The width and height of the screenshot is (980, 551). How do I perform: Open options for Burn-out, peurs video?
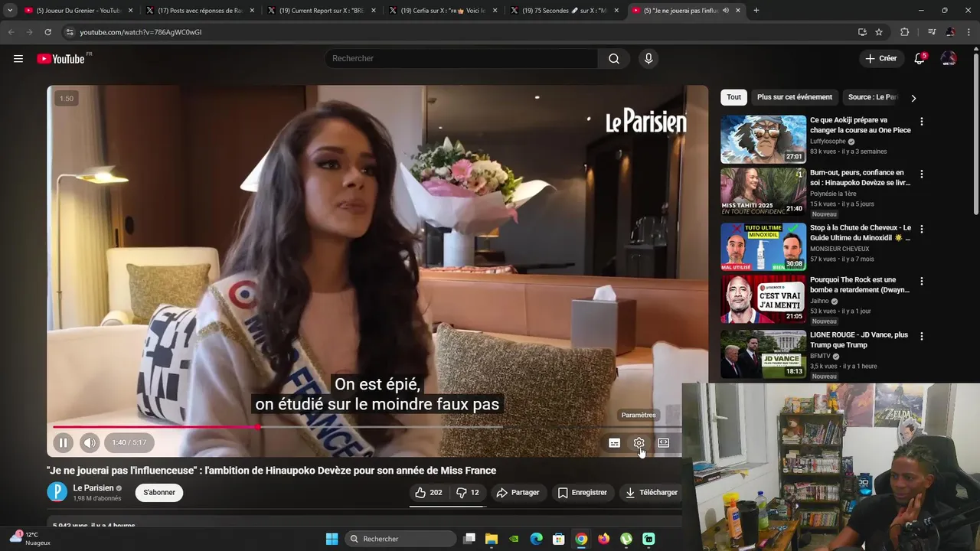coord(921,174)
